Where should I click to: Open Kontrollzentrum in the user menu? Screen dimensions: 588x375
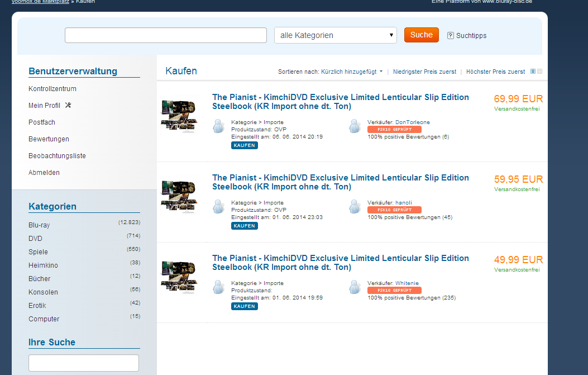[52, 89]
